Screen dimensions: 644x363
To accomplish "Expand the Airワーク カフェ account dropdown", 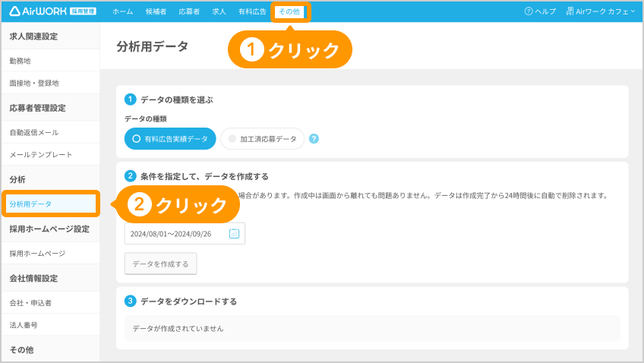I will [601, 11].
